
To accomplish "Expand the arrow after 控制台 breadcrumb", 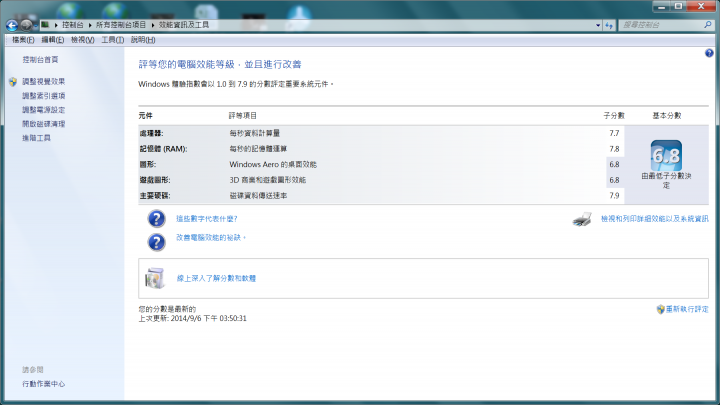I will [90, 25].
